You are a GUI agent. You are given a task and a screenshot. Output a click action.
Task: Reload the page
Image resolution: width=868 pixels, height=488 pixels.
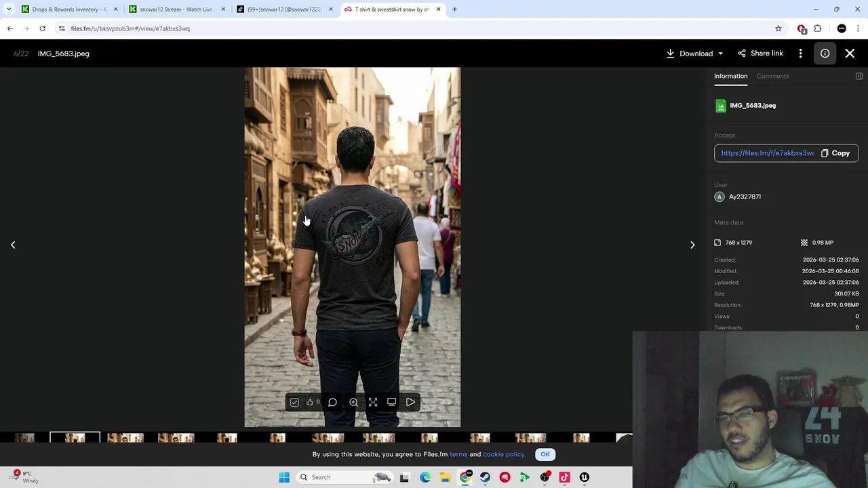coord(42,28)
